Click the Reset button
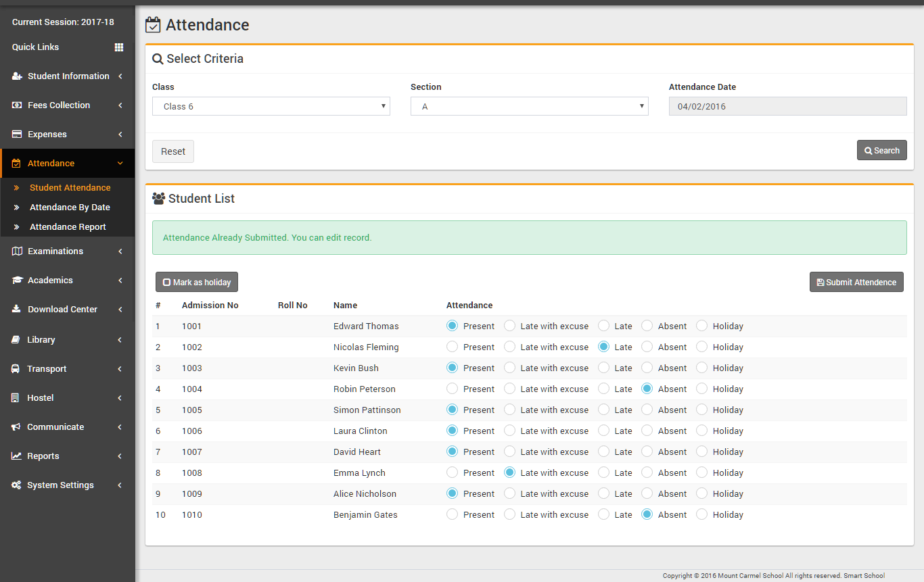The width and height of the screenshot is (924, 582). 173,151
